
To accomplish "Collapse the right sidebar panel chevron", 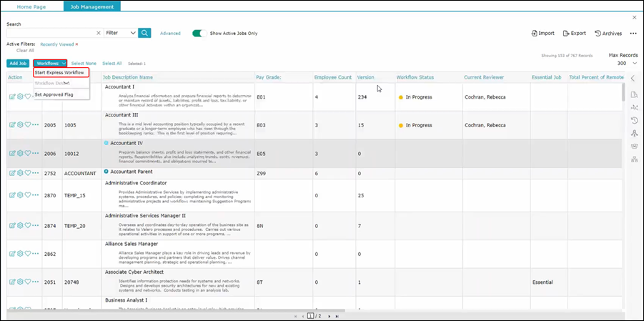I will click(x=633, y=79).
